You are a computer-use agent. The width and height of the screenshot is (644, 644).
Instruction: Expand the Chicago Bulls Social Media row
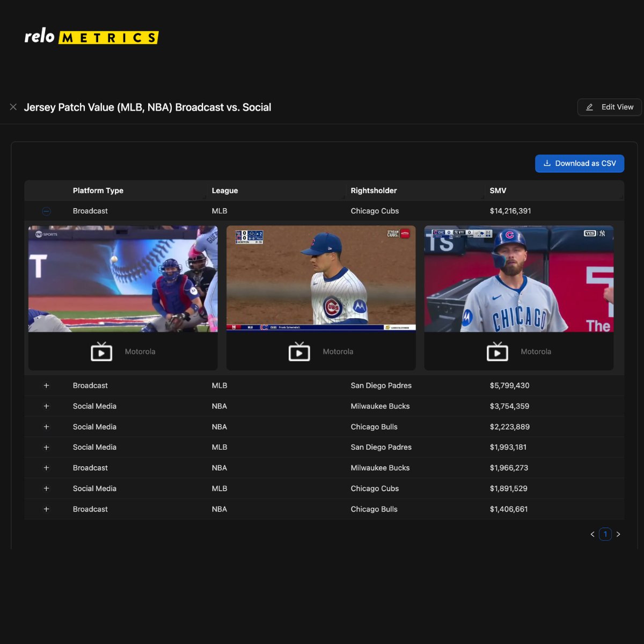(x=46, y=427)
